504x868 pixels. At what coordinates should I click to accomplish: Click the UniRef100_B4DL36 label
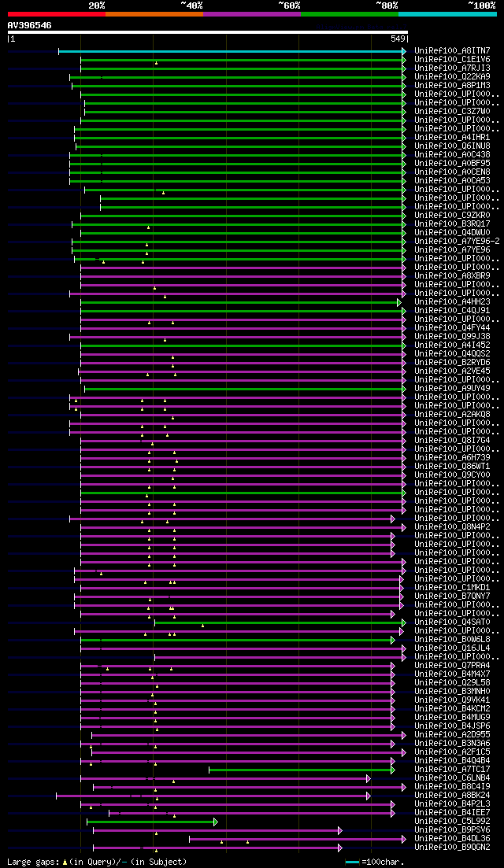[x=452, y=838]
